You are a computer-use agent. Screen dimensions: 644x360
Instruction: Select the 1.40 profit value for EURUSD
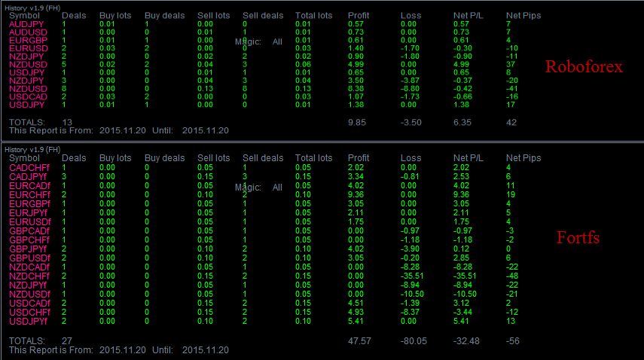pyautogui.click(x=356, y=48)
